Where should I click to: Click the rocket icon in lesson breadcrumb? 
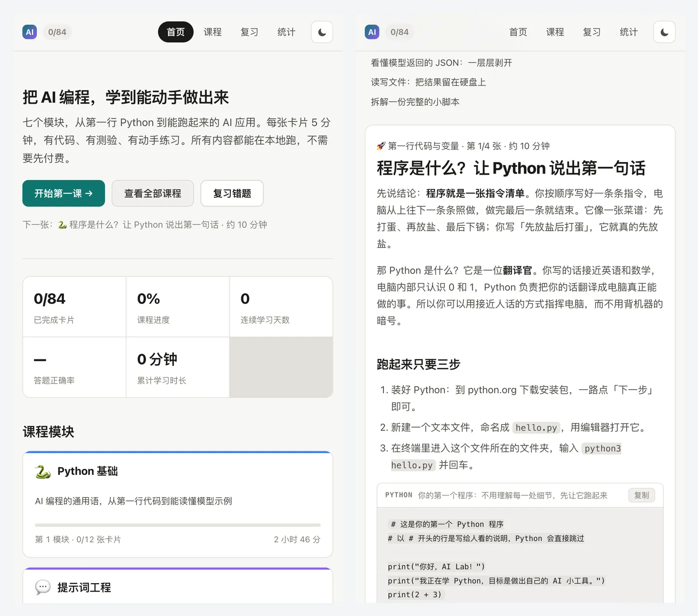381,146
